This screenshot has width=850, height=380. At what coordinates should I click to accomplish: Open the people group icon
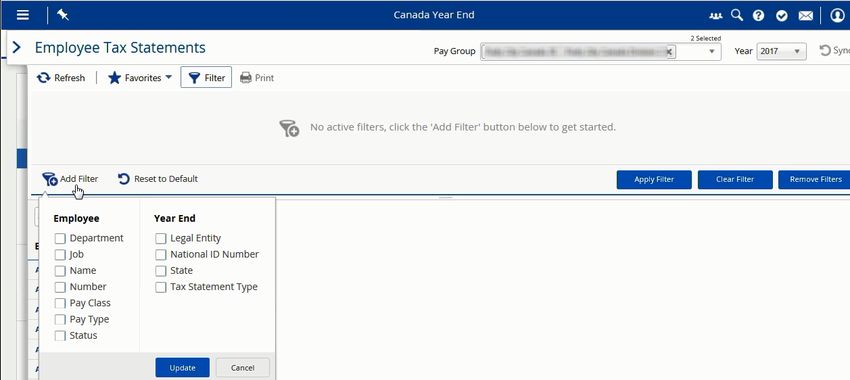pyautogui.click(x=716, y=15)
